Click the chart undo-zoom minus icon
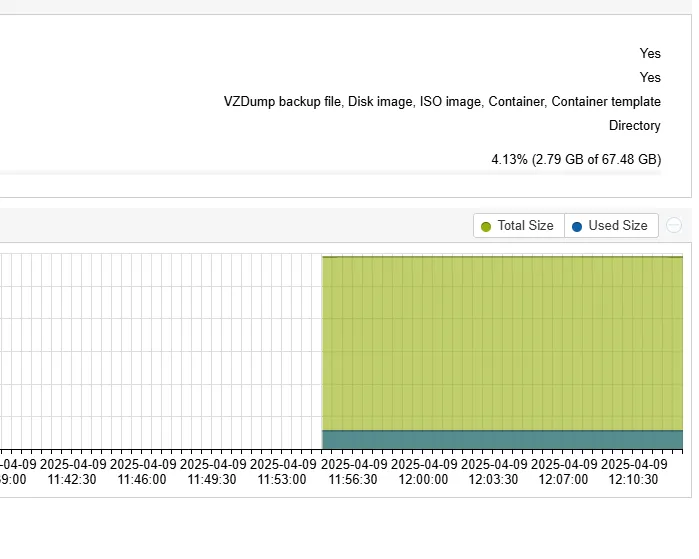 point(674,226)
